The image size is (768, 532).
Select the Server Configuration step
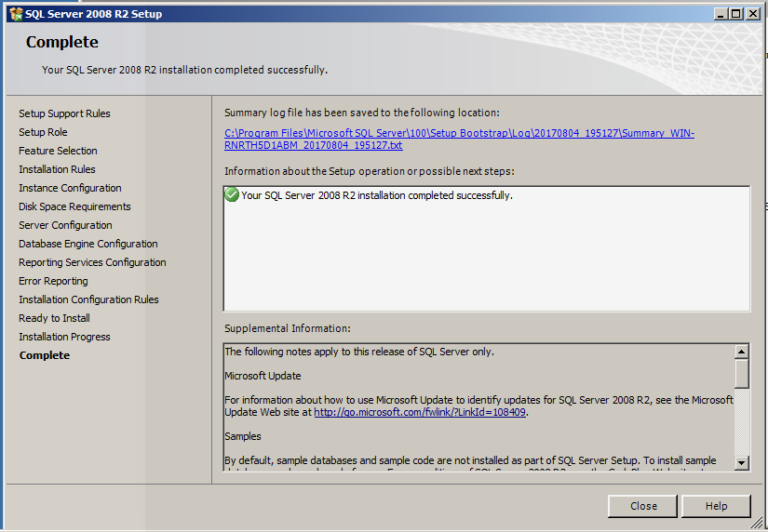[65, 225]
